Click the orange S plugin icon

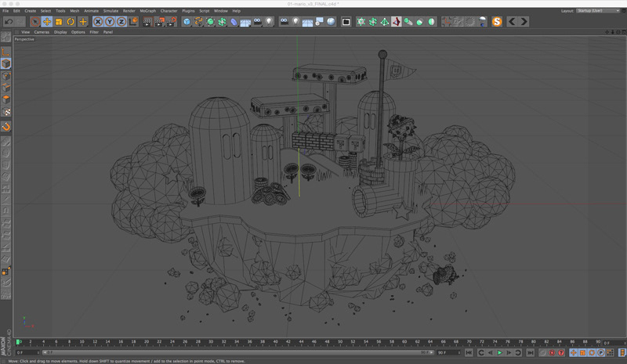click(x=497, y=22)
